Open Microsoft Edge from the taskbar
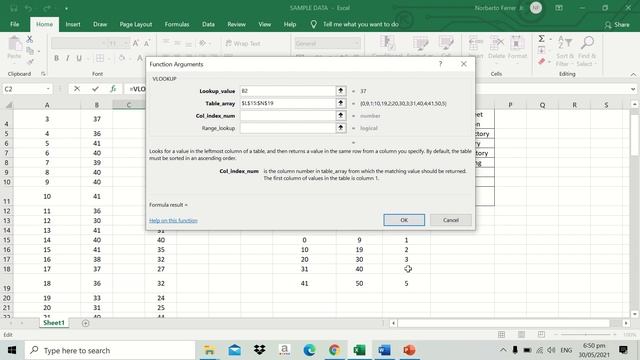 pyautogui.click(x=309, y=350)
